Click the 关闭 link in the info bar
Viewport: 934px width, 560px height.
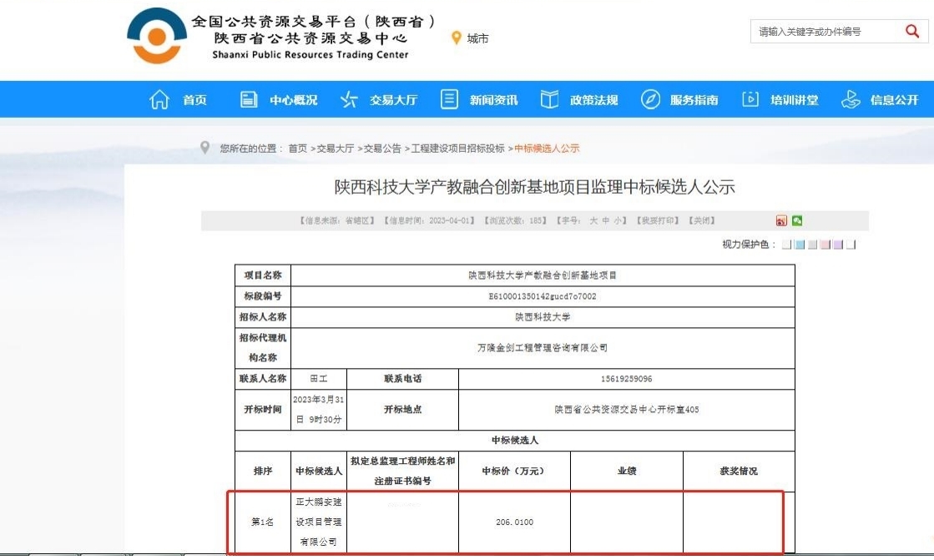(x=703, y=221)
